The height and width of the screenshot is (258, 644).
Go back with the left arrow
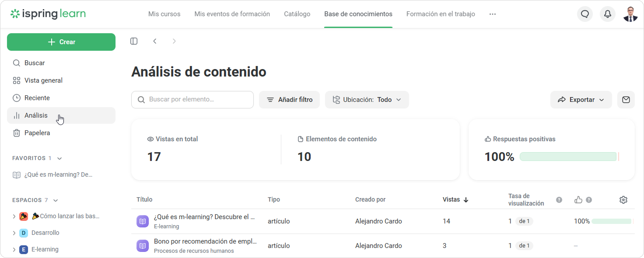point(155,41)
